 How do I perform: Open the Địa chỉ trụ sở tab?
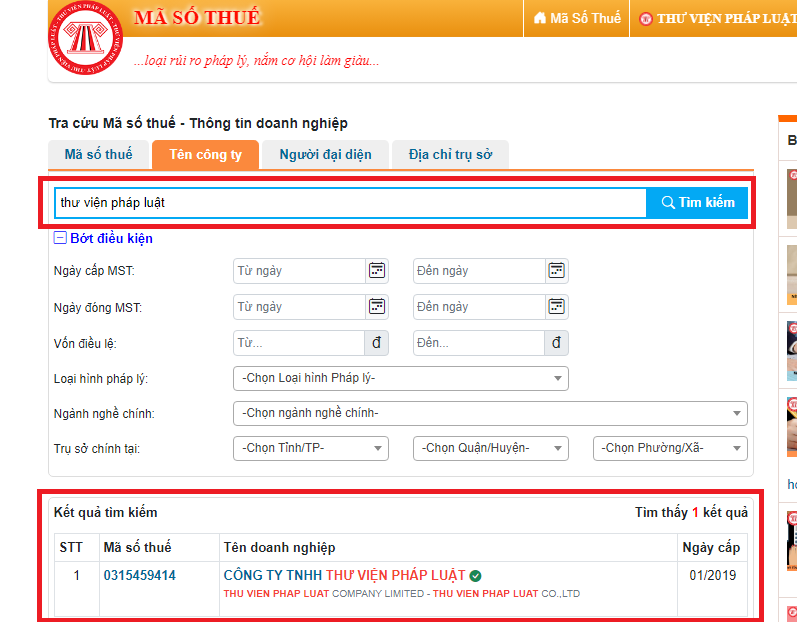450,154
